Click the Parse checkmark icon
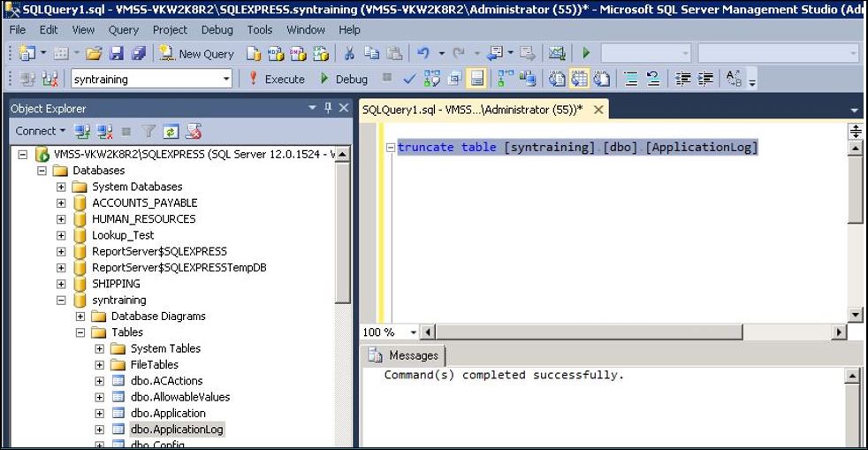 click(409, 80)
